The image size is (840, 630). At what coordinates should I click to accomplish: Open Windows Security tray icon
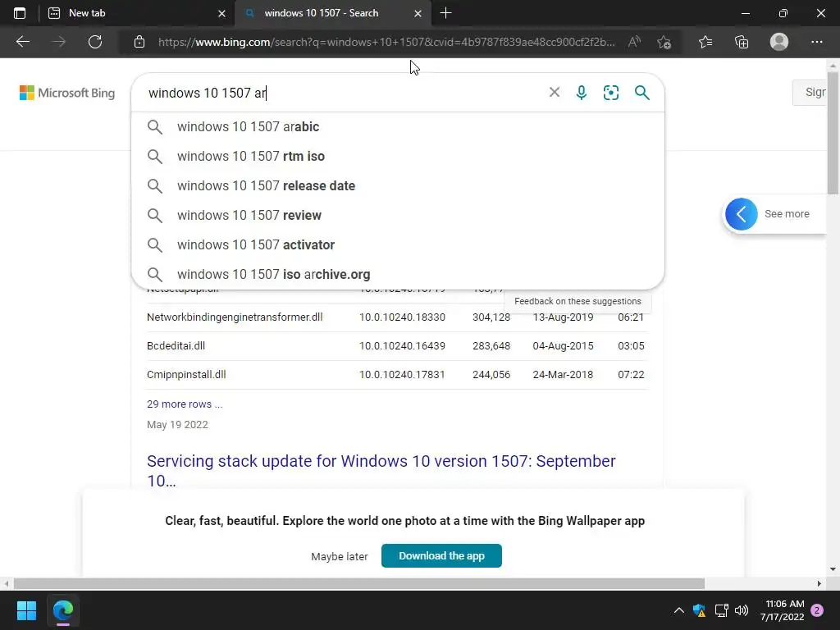click(699, 610)
